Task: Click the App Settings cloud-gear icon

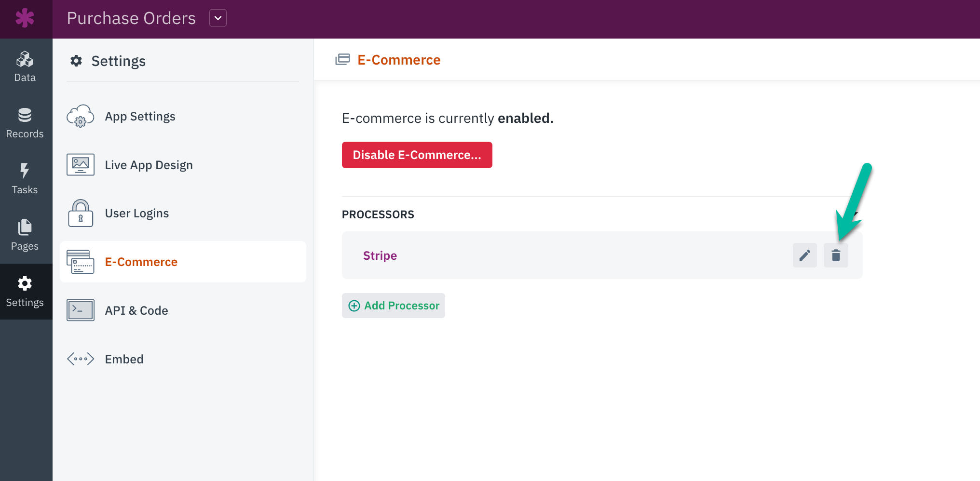Action: click(x=80, y=116)
